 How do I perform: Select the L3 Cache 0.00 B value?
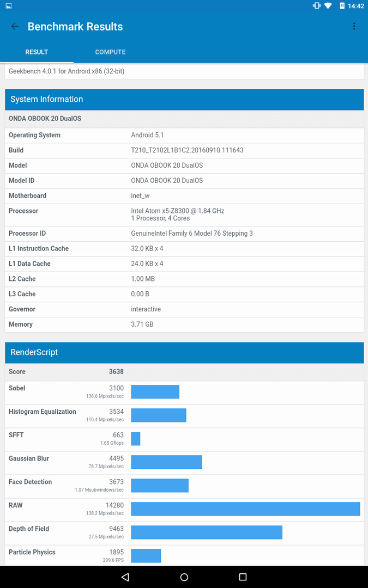click(x=140, y=294)
